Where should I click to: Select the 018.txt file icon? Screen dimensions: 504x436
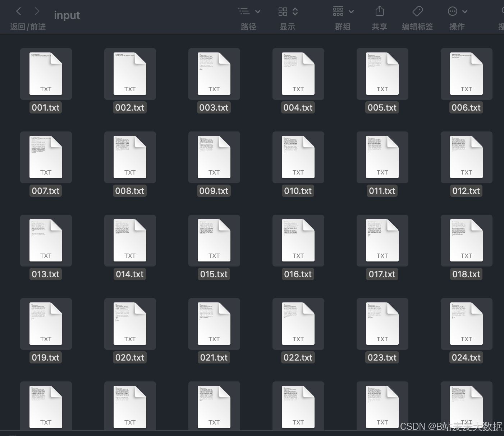point(467,240)
